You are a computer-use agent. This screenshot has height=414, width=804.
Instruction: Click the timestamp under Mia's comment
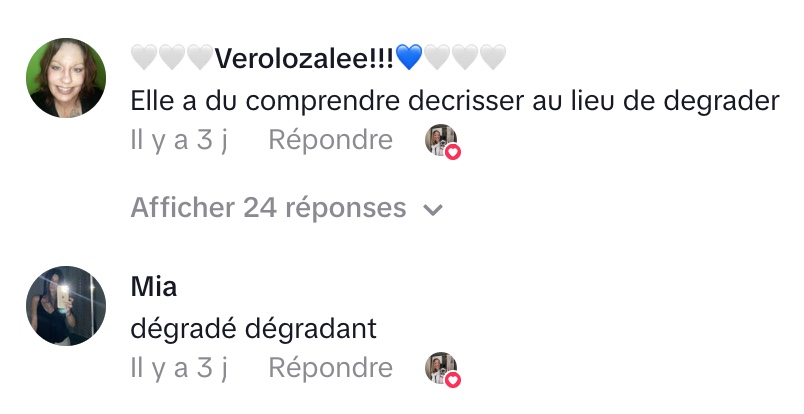(179, 368)
